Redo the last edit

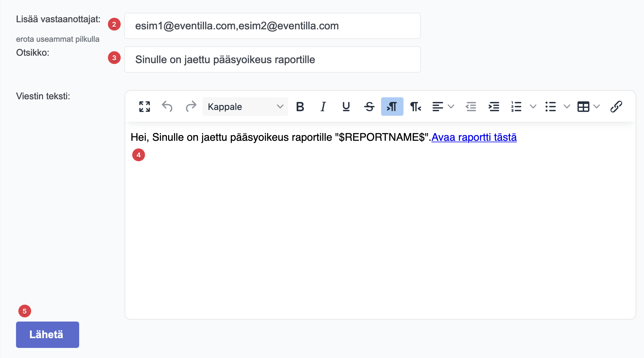191,107
